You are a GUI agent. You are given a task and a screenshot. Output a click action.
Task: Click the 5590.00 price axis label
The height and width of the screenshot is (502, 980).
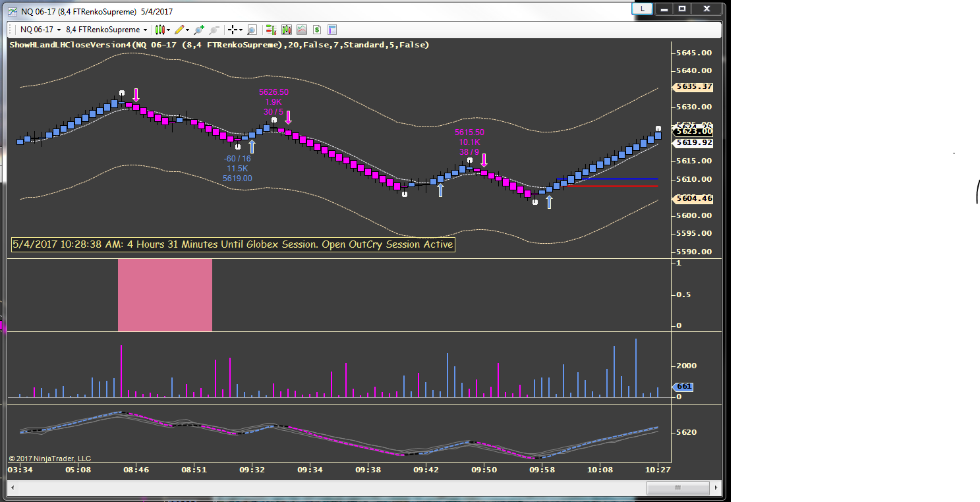pos(693,252)
